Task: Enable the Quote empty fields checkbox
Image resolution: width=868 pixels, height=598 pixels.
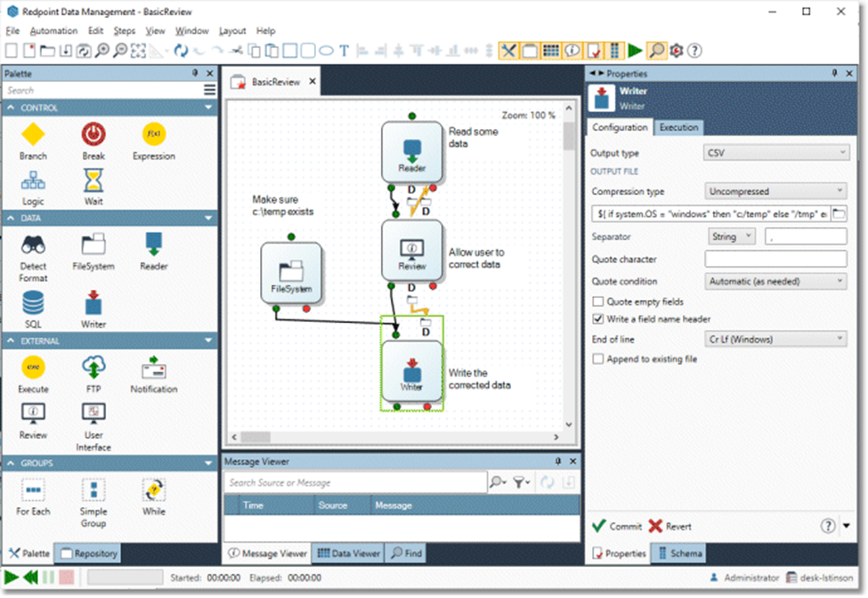Action: point(599,303)
